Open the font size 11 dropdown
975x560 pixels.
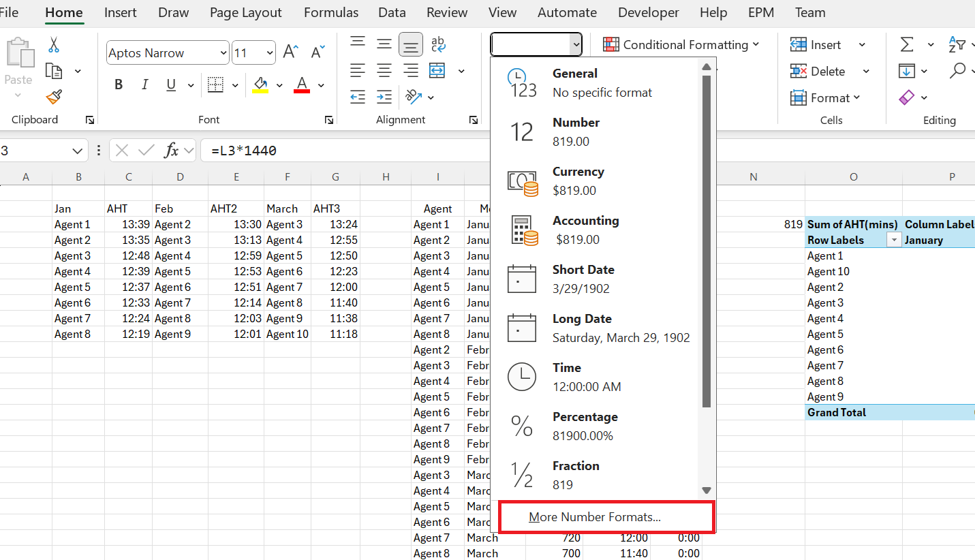(270, 53)
